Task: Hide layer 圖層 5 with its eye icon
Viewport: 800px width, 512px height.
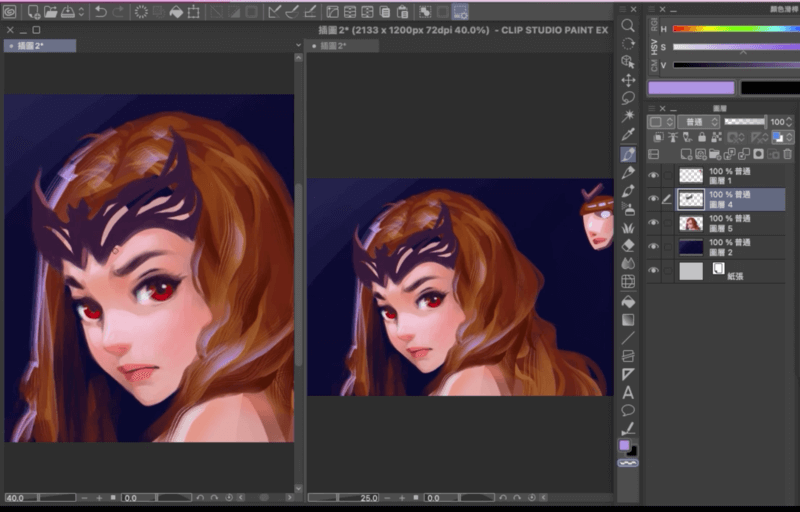Action: tap(654, 224)
